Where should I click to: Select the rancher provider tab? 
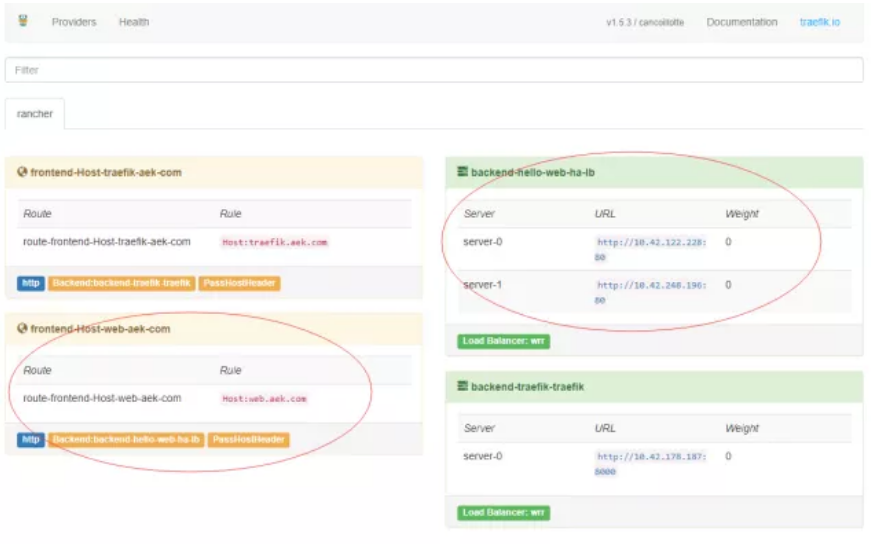34,114
